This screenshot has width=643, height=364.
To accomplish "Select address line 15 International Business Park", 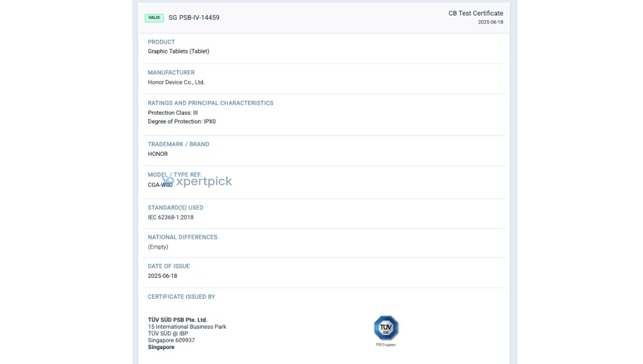I will (187, 327).
